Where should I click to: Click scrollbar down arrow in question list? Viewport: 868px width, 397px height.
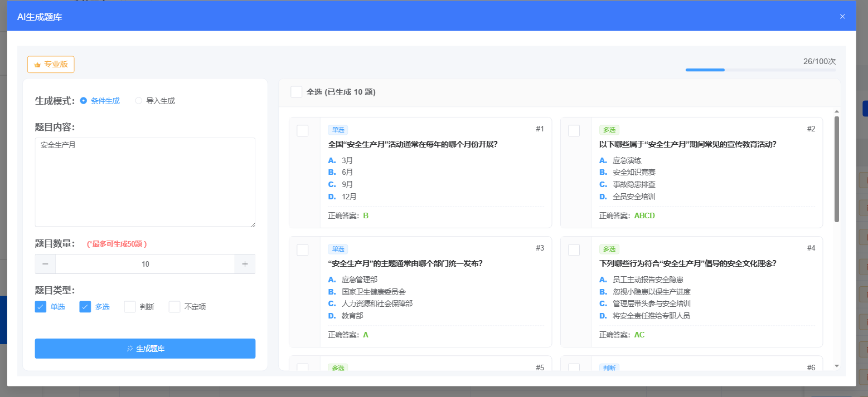[836, 366]
